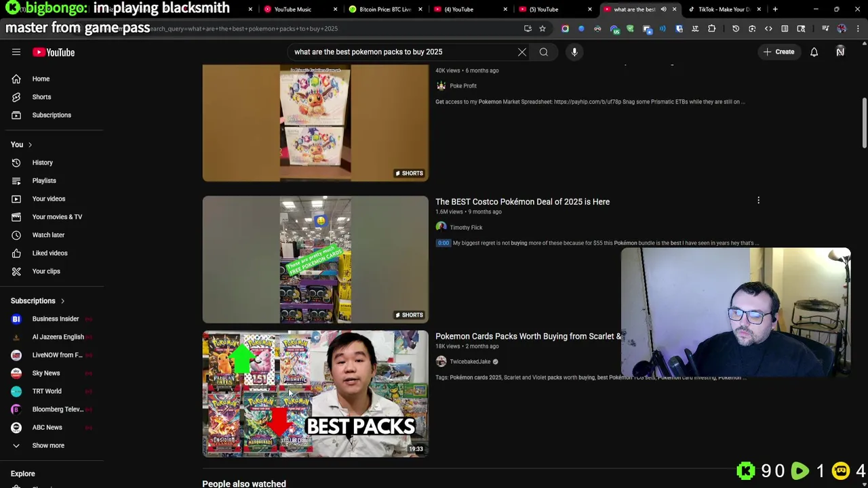868x488 pixels.
Task: Mute the playing tab via speaker icon
Action: pyautogui.click(x=663, y=9)
